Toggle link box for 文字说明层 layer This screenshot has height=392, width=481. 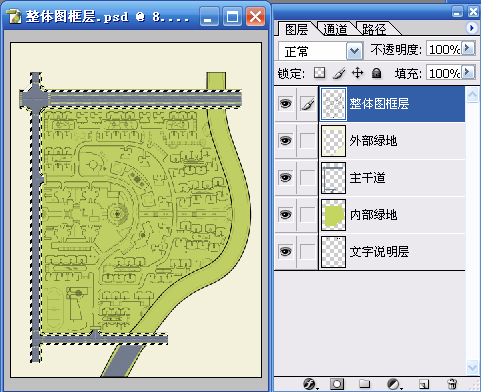click(307, 252)
